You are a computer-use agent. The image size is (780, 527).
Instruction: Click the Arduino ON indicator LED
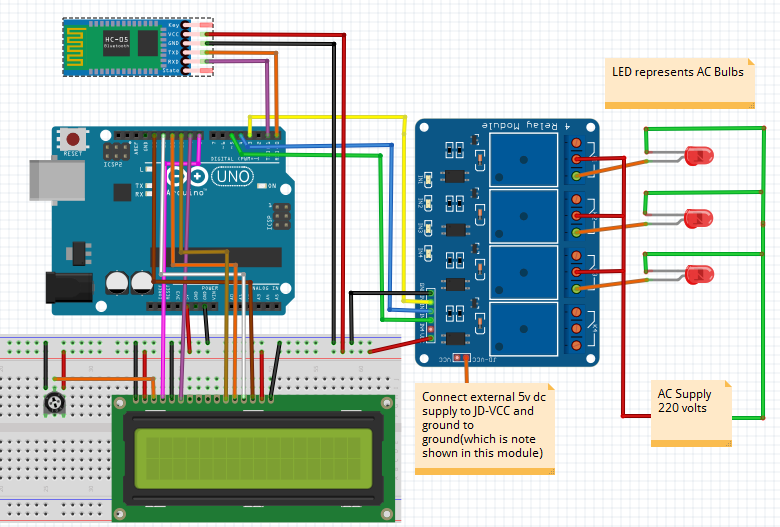pyautogui.click(x=262, y=186)
